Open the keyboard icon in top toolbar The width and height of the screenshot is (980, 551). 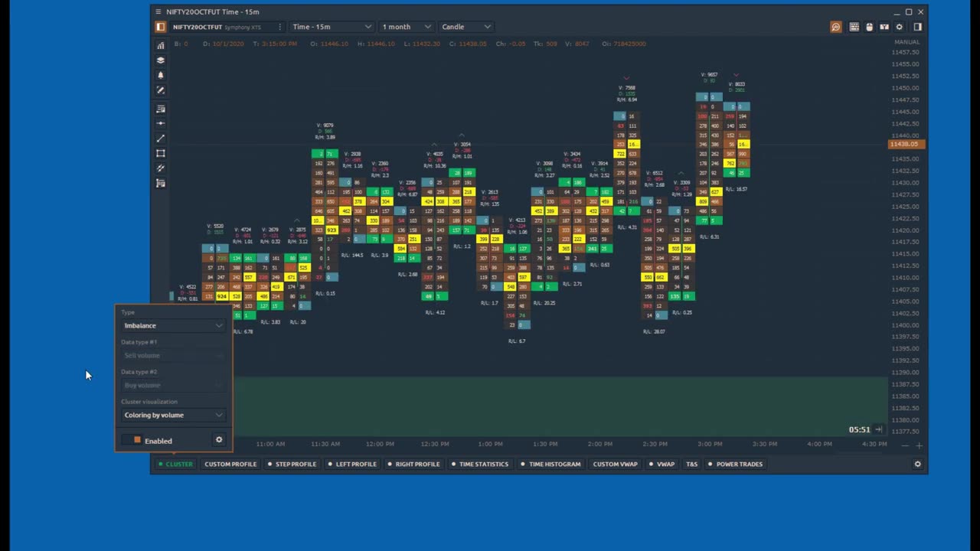click(x=854, y=27)
